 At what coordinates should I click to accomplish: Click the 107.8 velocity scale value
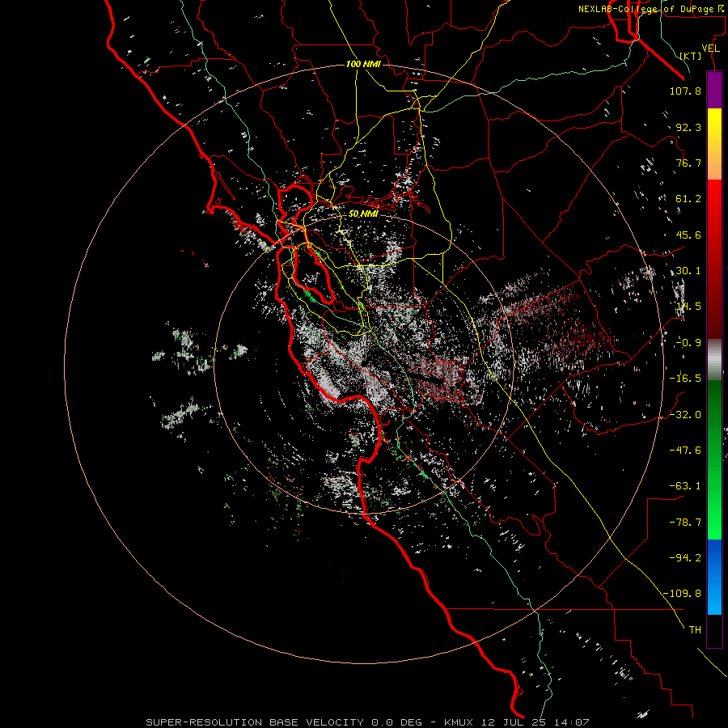pyautogui.click(x=685, y=91)
